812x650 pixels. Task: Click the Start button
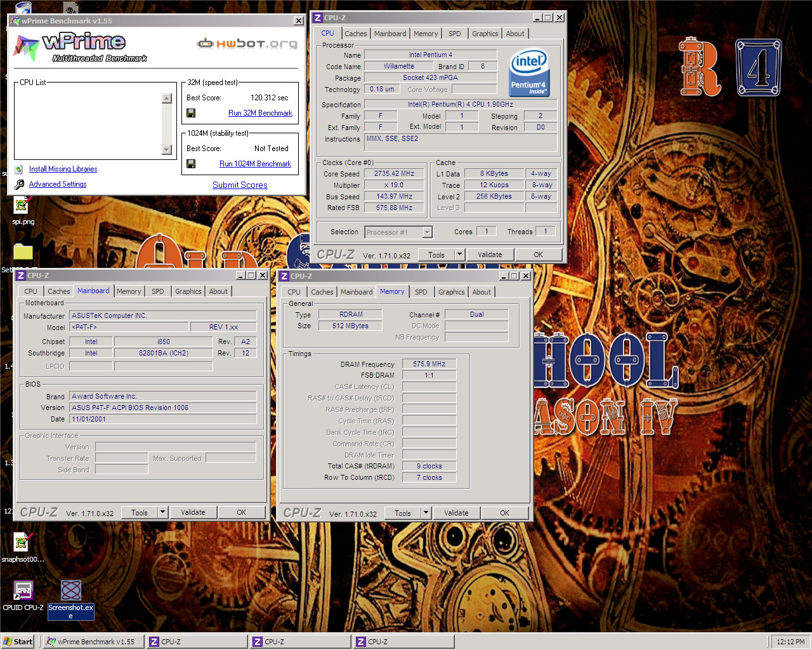coord(18,642)
